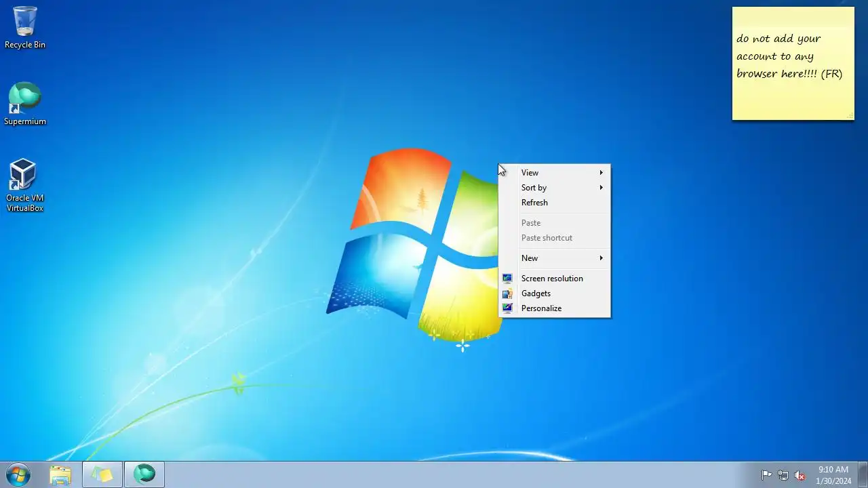Click the Gadgets entry's icon
Image resolution: width=868 pixels, height=488 pixels.
click(507, 293)
